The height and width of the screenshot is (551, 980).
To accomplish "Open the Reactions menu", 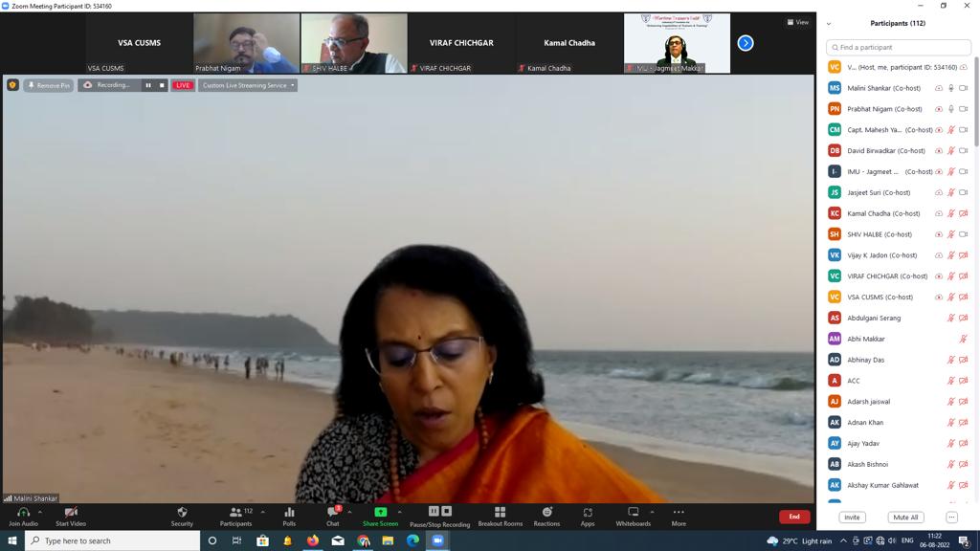I will point(546,513).
